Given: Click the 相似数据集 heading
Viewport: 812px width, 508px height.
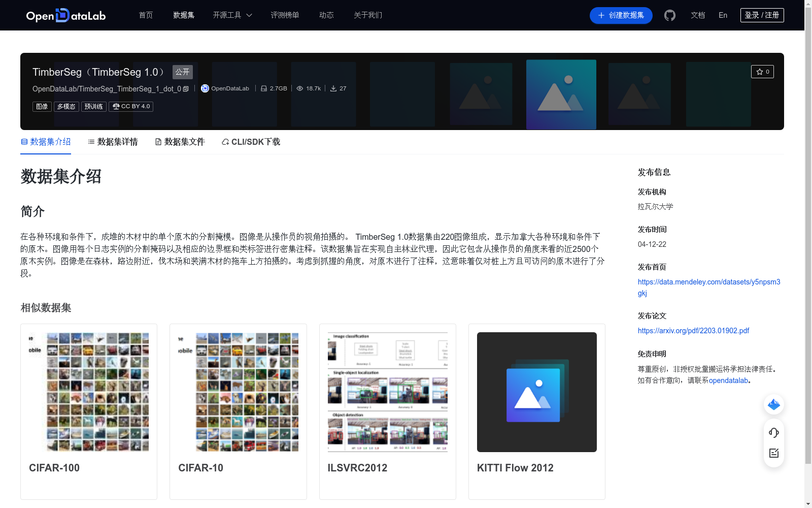Looking at the screenshot, I should coord(46,308).
